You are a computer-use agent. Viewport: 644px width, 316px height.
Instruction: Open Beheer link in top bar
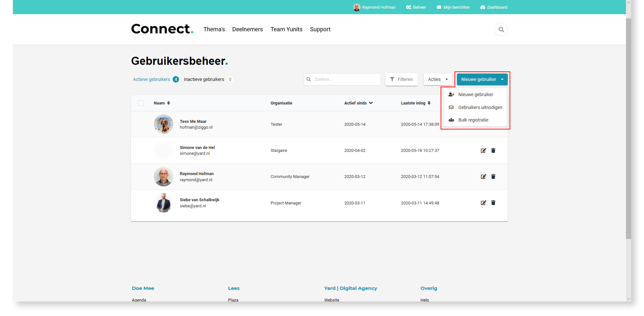(416, 7)
